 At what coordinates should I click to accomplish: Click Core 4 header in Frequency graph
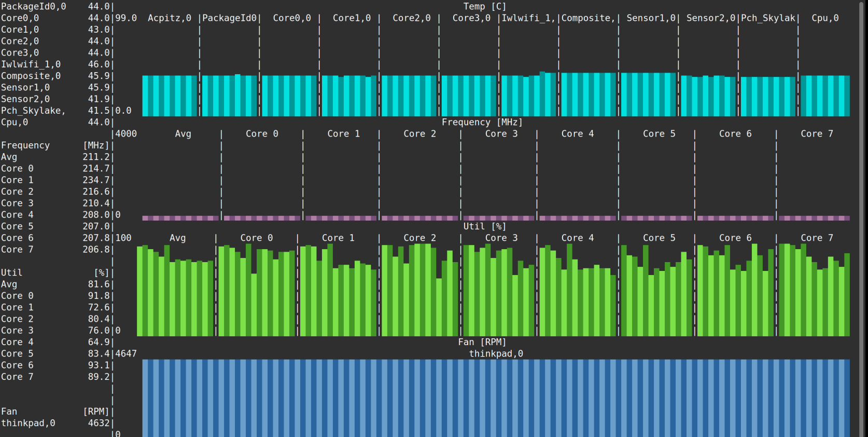click(577, 134)
